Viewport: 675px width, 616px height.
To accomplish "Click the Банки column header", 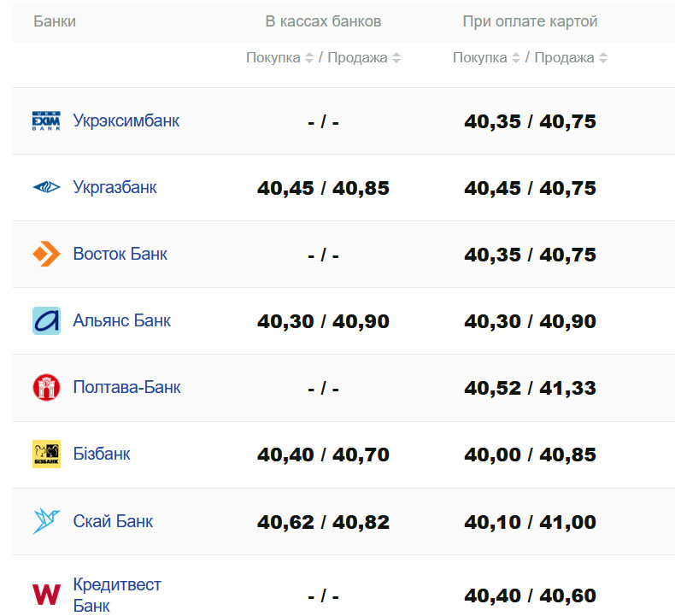I will point(55,21).
